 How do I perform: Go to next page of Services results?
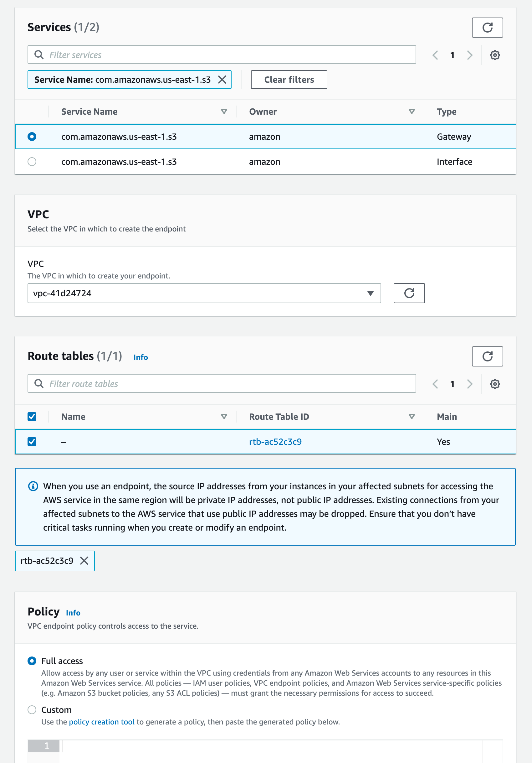(469, 55)
